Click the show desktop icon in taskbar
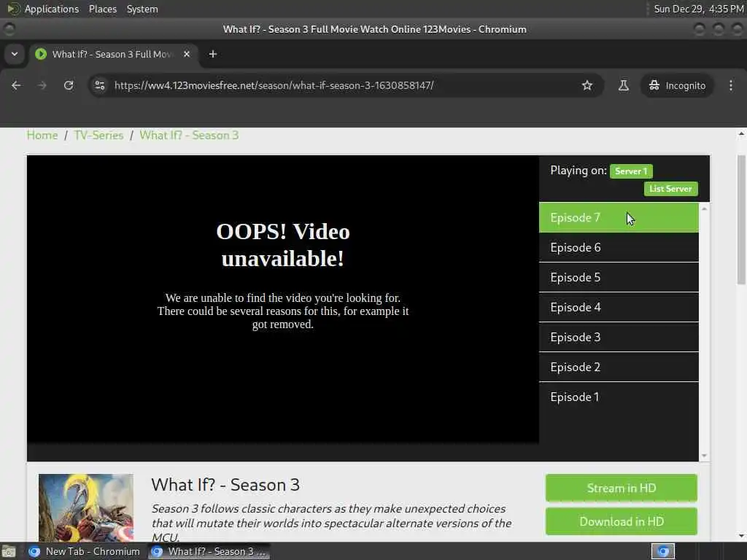The width and height of the screenshot is (747, 560). coord(9,551)
